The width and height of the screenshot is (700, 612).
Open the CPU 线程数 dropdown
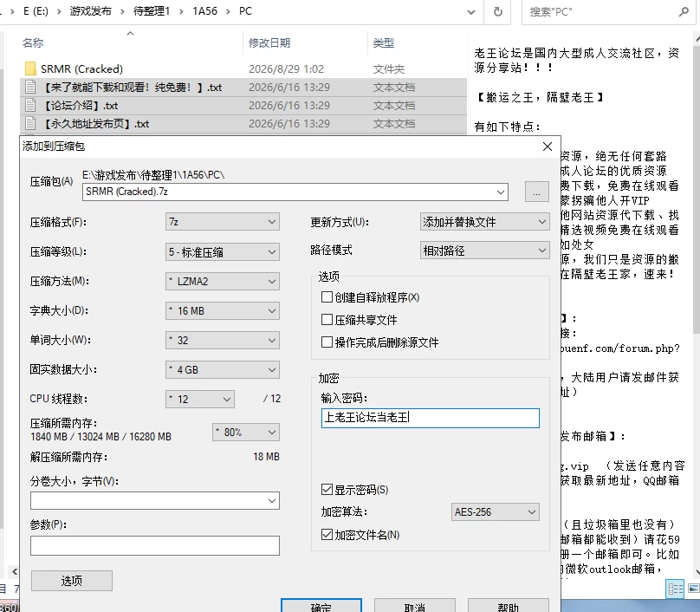[x=200, y=399]
